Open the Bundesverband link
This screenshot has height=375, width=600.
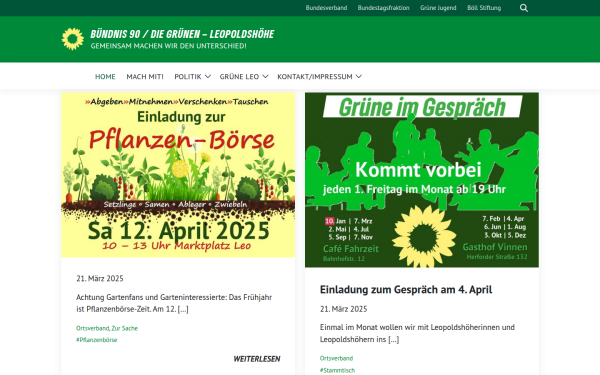(x=326, y=8)
